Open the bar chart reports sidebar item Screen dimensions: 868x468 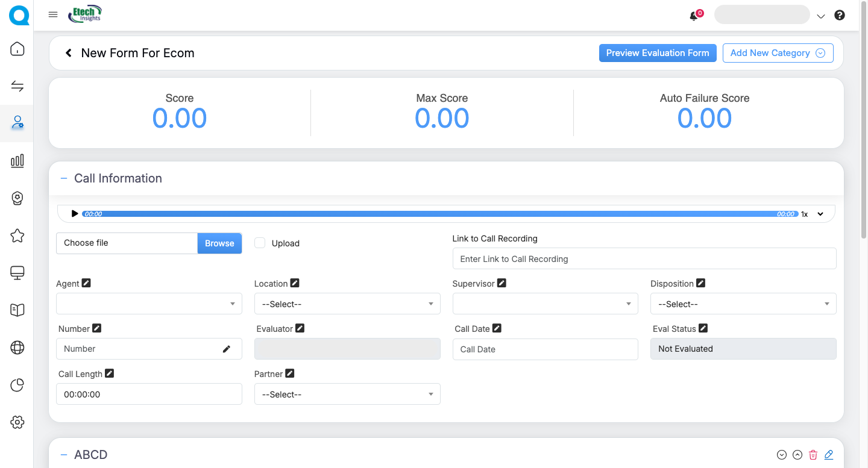[17, 160]
